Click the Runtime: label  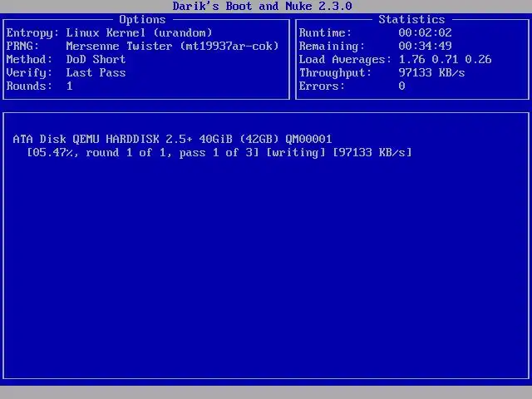[325, 32]
